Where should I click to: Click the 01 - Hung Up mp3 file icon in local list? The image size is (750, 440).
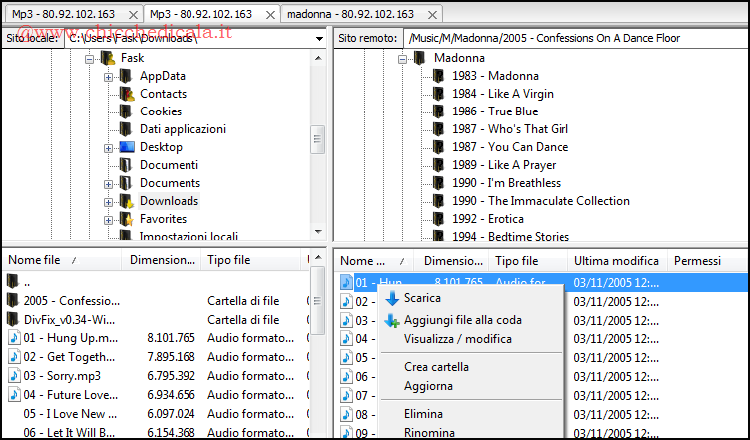tap(13, 339)
